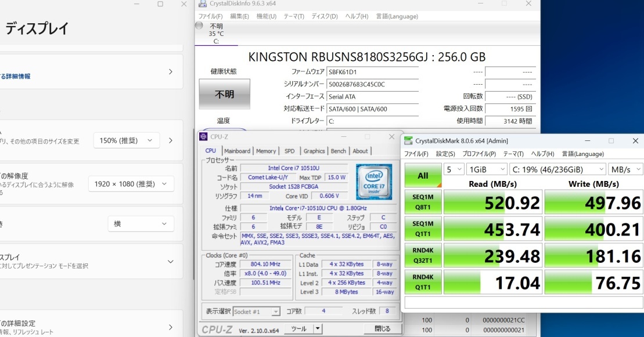The height and width of the screenshot is (337, 644).
Task: Click the SEQ1M Q8T1 read result 520.92
Action: pyautogui.click(x=493, y=202)
